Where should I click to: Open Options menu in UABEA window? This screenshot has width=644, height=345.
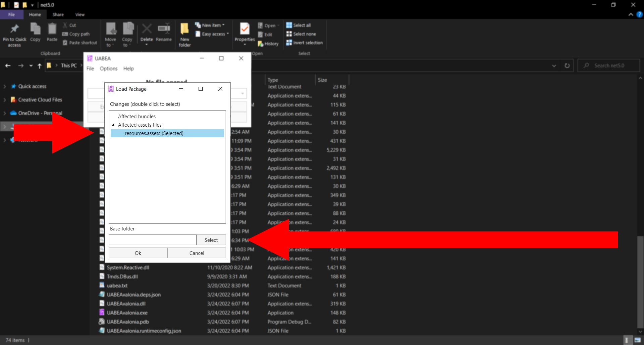(x=109, y=68)
